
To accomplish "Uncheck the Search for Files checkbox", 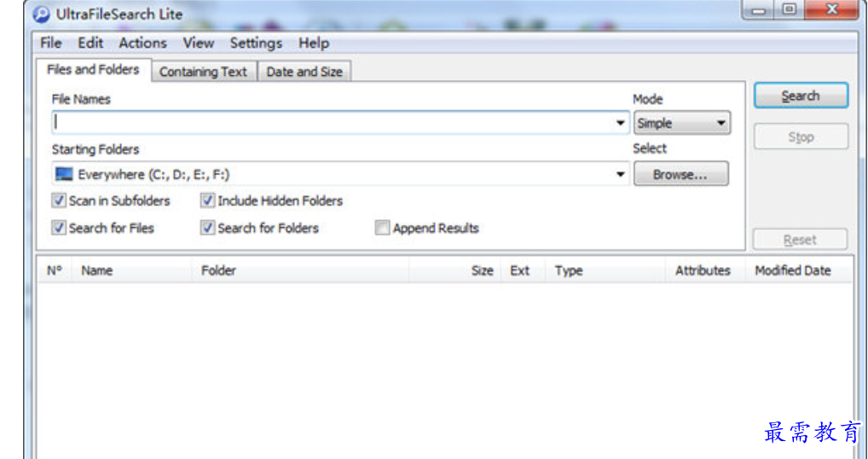I will (59, 228).
